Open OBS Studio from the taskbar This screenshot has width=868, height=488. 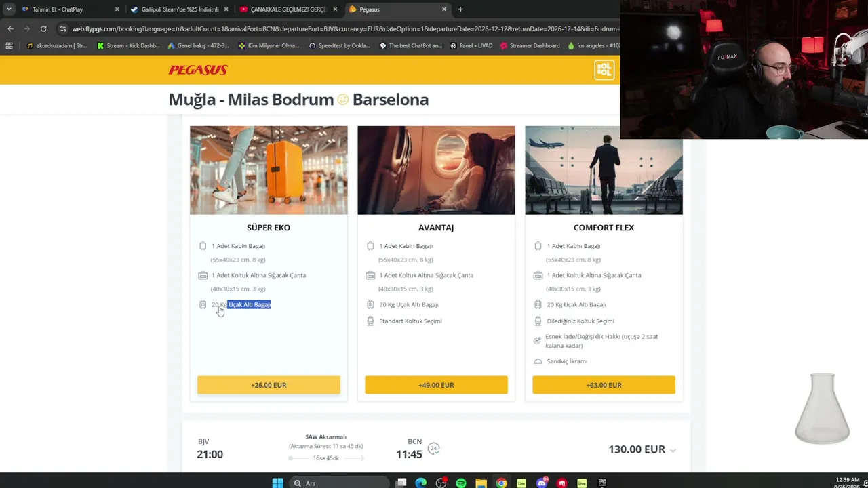[x=441, y=483]
